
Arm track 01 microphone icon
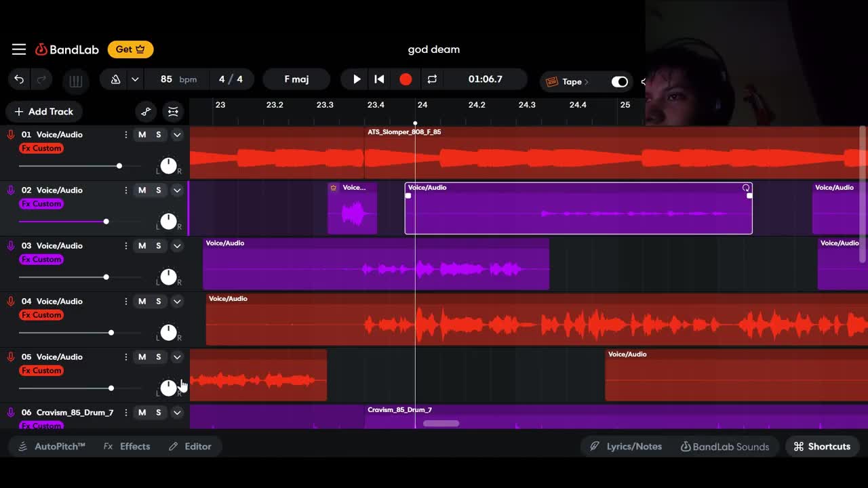[11, 135]
